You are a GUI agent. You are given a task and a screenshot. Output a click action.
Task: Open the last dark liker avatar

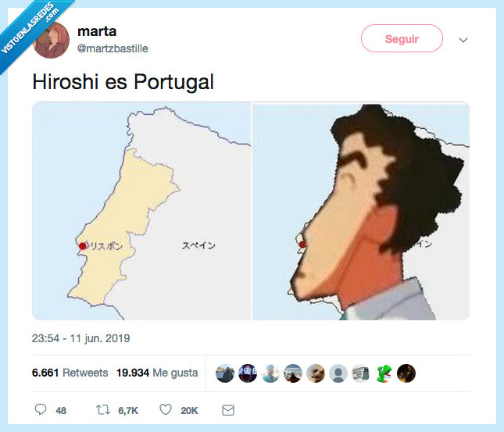pyautogui.click(x=406, y=373)
